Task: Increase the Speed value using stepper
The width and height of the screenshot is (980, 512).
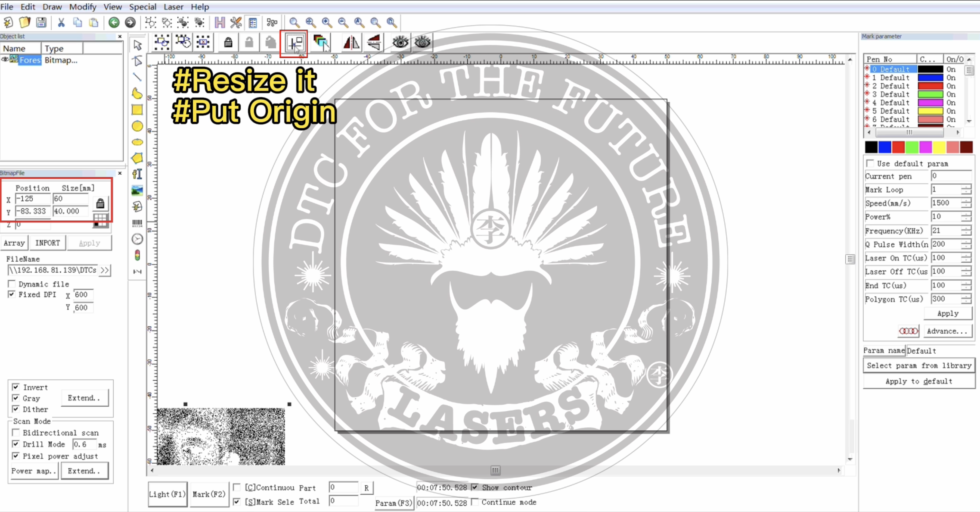Action: (x=966, y=201)
